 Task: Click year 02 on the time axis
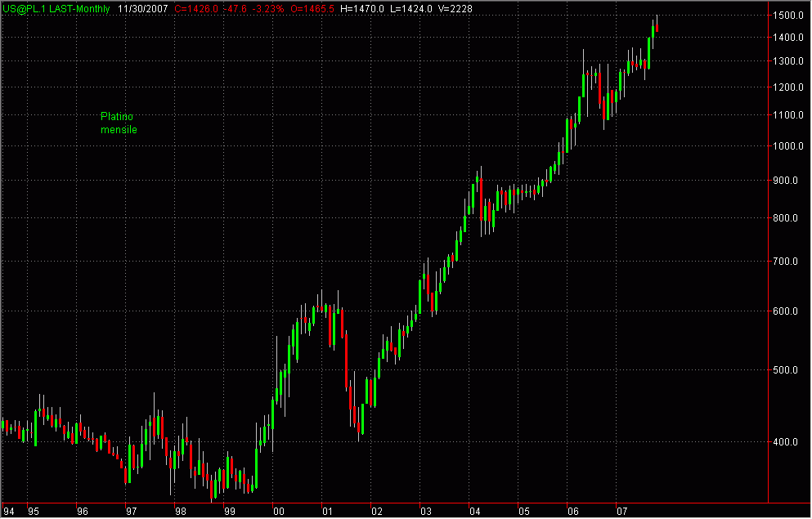375,511
